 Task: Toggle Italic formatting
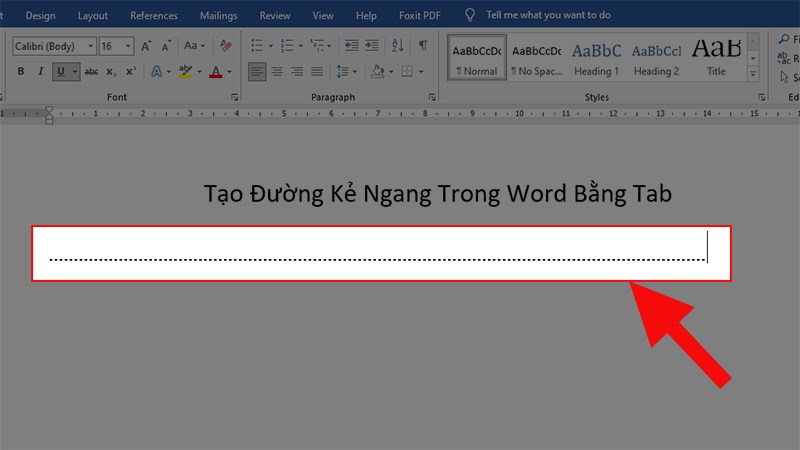click(x=41, y=72)
